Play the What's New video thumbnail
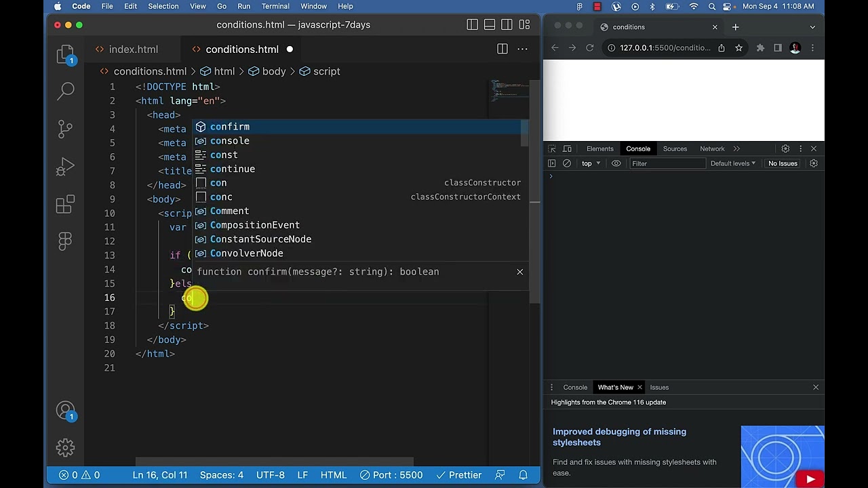 tap(783, 457)
